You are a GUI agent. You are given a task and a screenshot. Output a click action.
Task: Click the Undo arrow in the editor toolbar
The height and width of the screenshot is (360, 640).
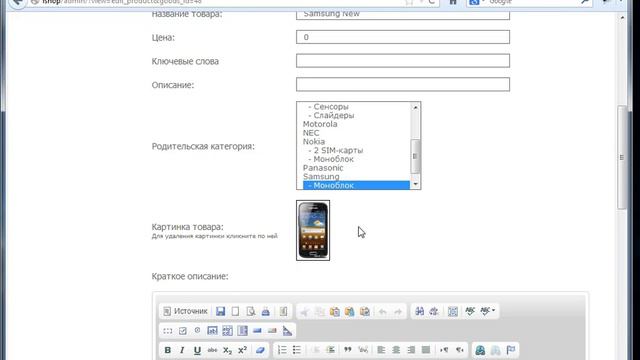click(x=382, y=312)
